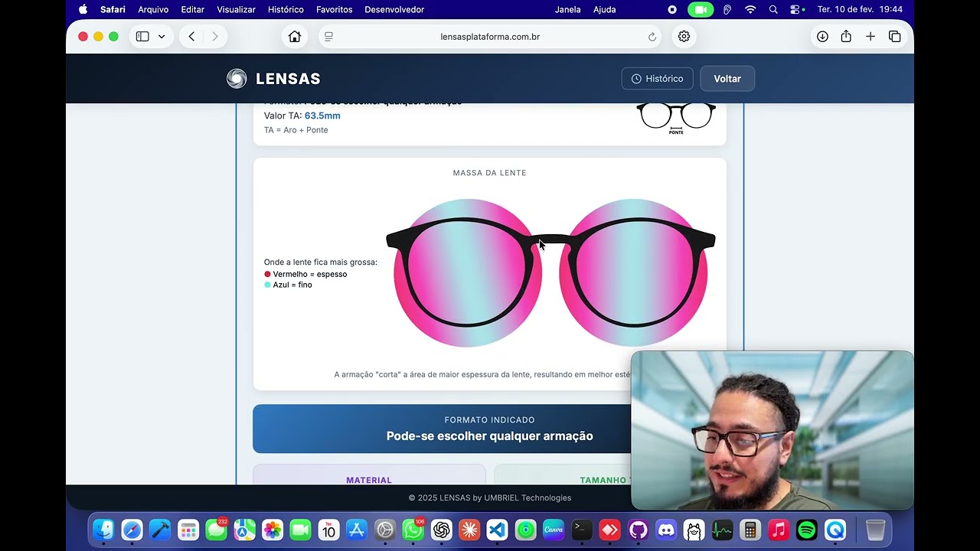Screen dimensions: 980x551
Task: Show the tab overview
Action: pyautogui.click(x=894, y=37)
